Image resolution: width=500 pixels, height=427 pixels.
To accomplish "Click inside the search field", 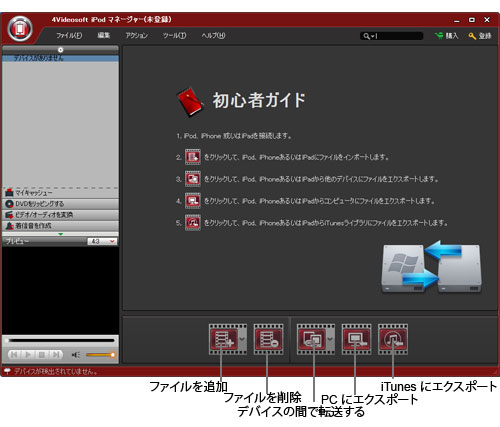I will [x=399, y=36].
